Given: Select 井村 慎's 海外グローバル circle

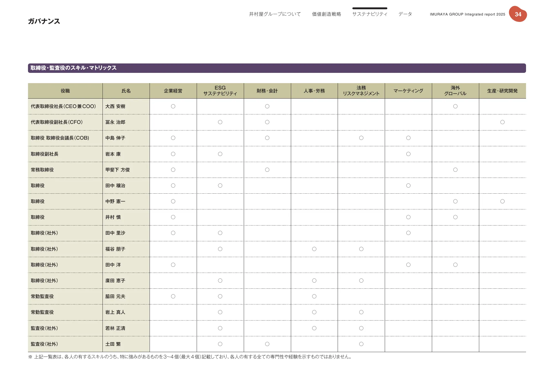Looking at the screenshot, I should pos(455,217).
